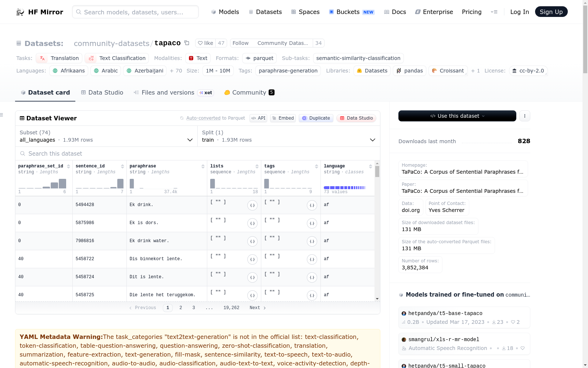Sort by the lists column
The image size is (588, 368).
(257, 166)
